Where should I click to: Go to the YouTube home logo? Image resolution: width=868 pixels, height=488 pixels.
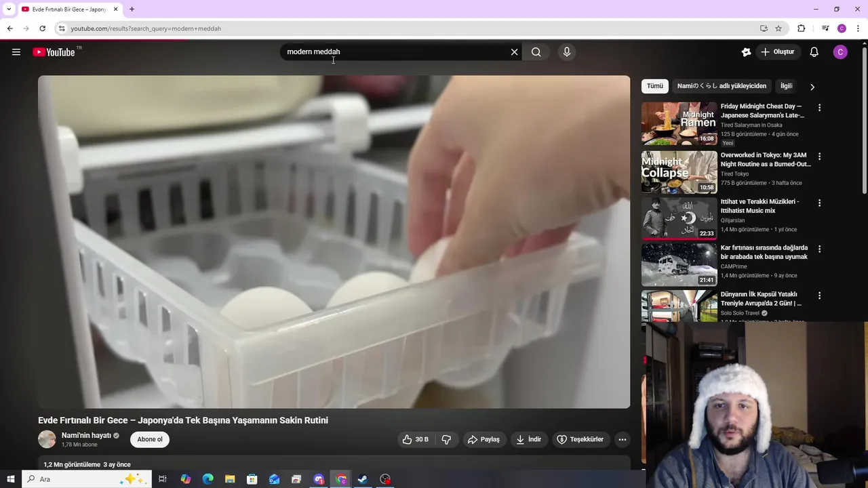[54, 52]
